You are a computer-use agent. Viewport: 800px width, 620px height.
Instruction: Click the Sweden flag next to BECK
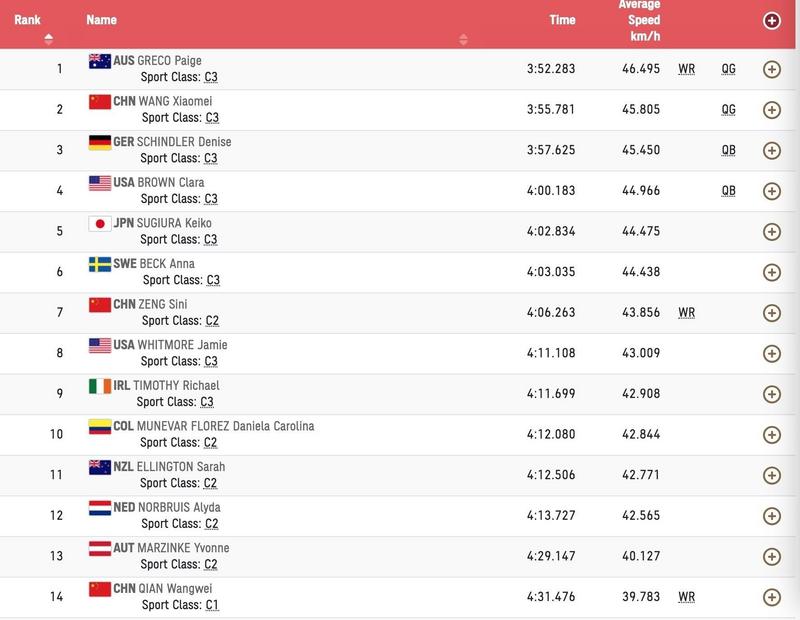click(100, 264)
